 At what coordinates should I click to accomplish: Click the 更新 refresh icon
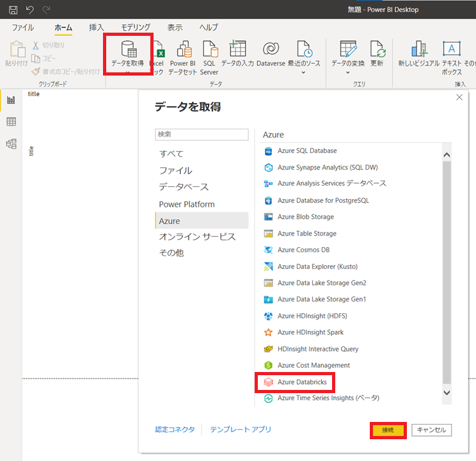click(377, 49)
